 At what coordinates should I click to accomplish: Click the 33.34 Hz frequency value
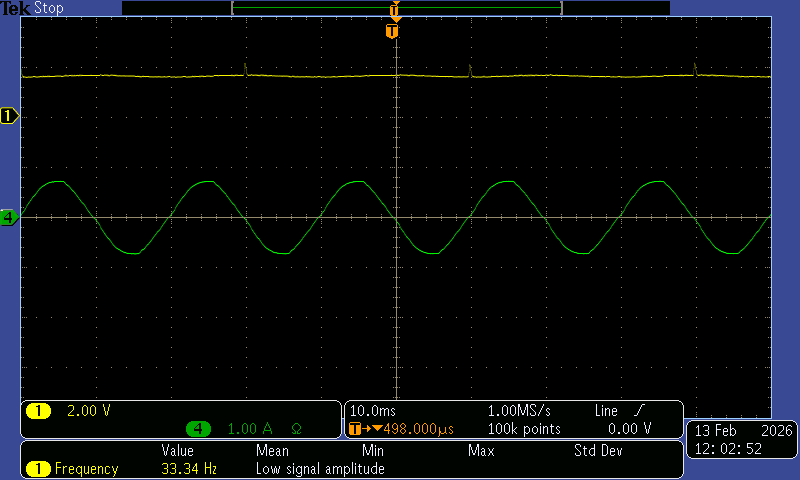point(189,468)
